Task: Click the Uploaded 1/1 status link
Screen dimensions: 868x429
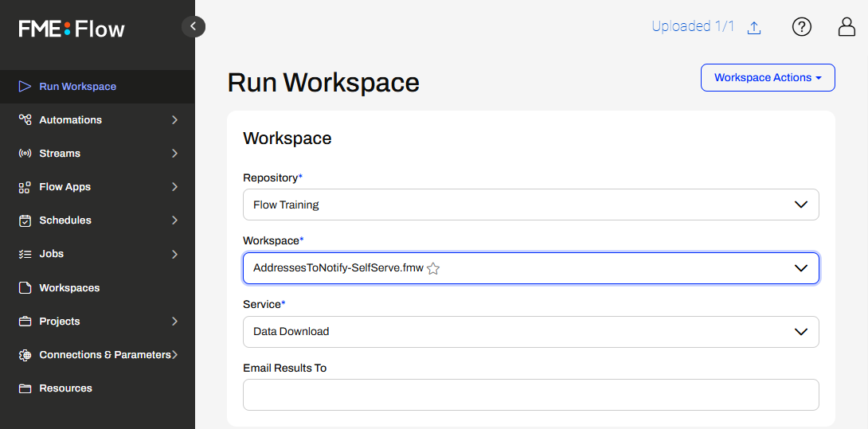Action: (693, 26)
